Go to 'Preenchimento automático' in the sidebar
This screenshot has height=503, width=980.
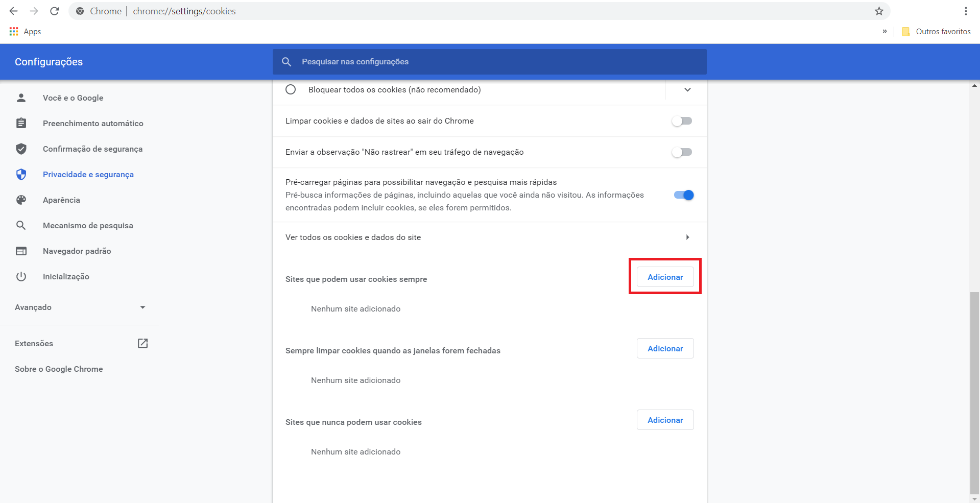click(x=93, y=124)
